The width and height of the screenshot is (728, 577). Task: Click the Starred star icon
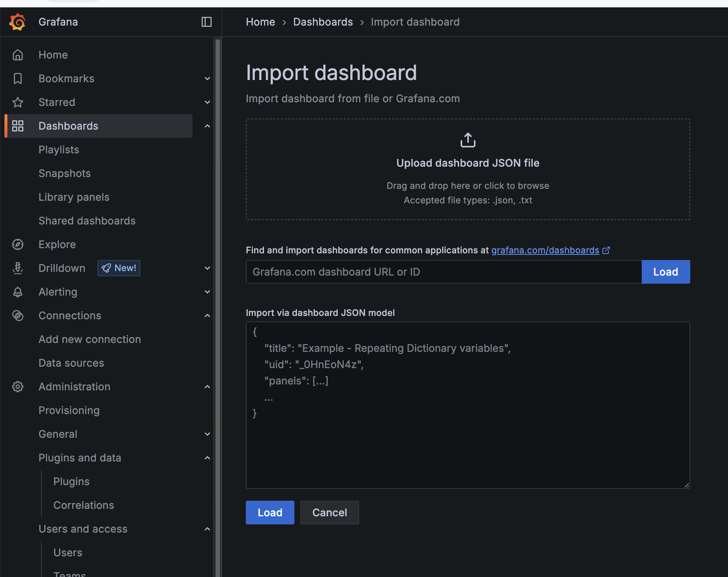(x=18, y=102)
